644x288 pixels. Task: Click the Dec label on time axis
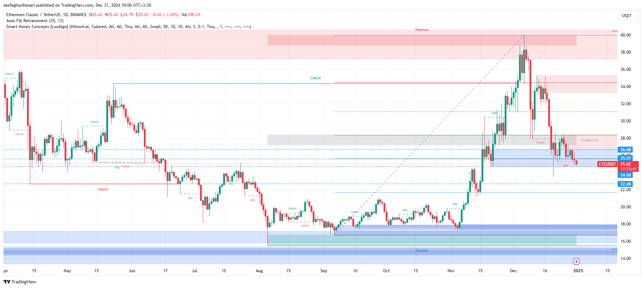tap(513, 271)
